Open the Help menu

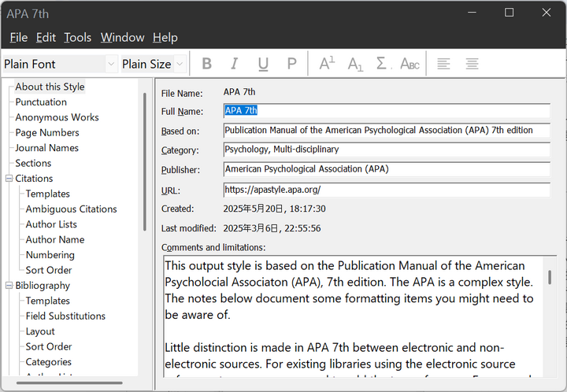[x=165, y=38]
